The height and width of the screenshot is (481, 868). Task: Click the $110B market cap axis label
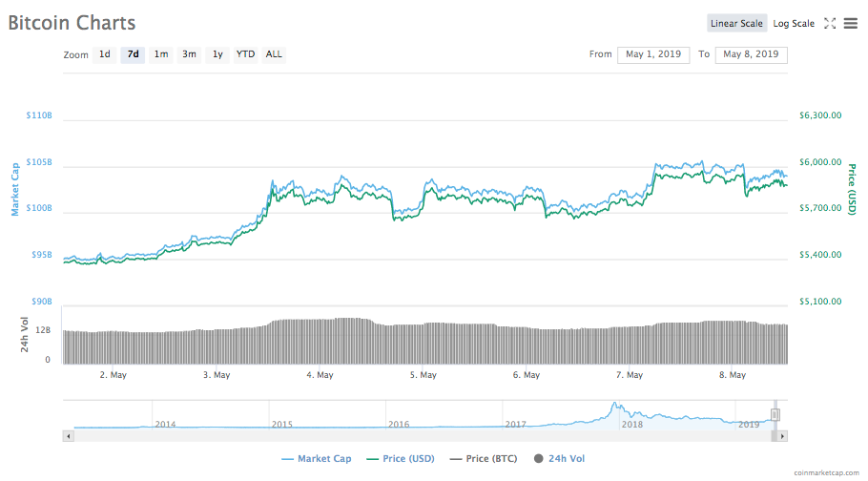(39, 115)
